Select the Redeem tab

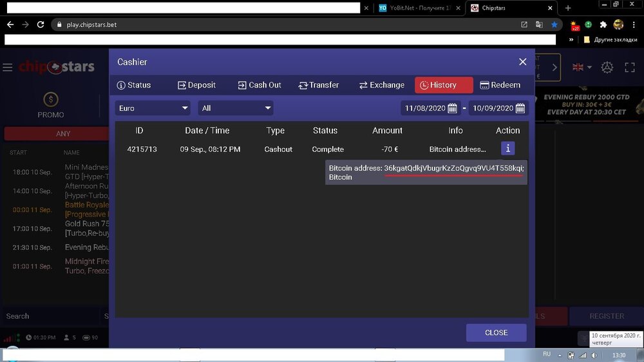(x=500, y=85)
